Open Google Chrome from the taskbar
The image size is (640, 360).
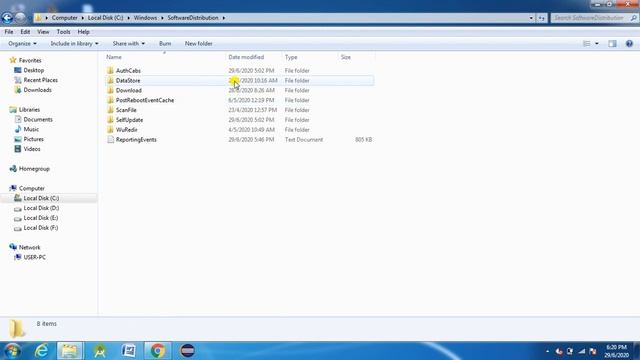click(158, 351)
